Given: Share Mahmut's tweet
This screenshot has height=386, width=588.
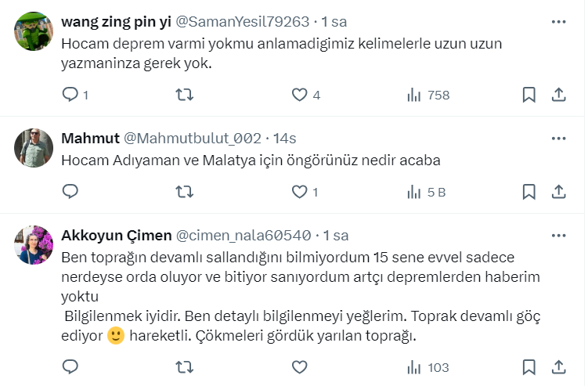Looking at the screenshot, I should (x=558, y=191).
